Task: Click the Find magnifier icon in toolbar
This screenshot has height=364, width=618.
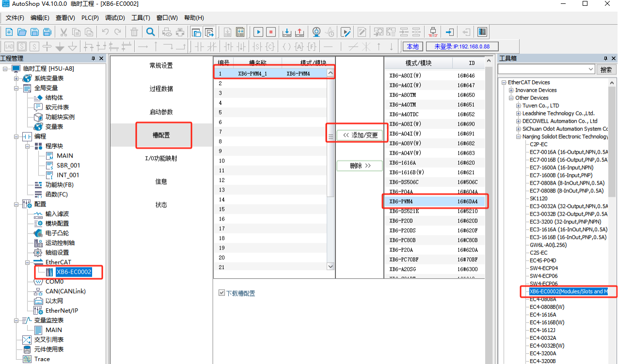Action: point(151,32)
